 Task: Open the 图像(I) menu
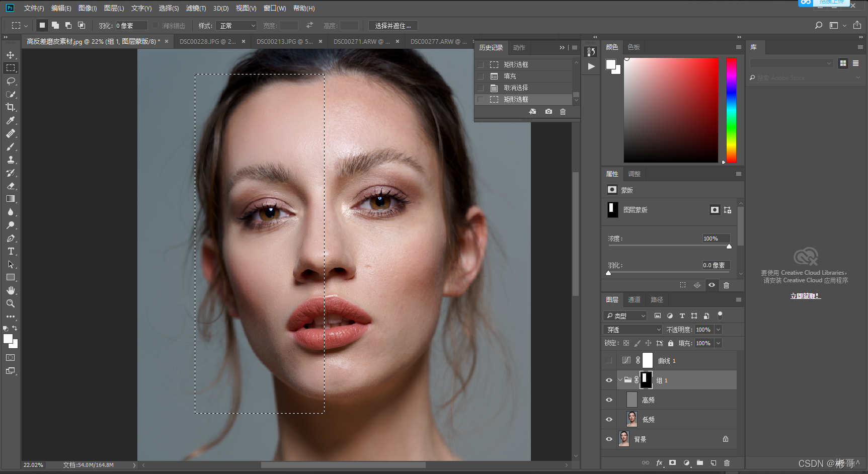(88, 8)
